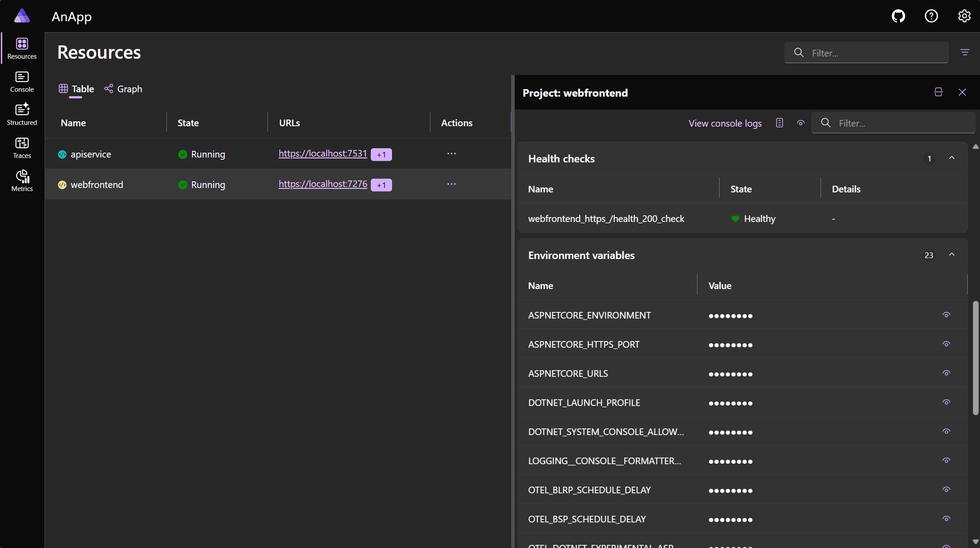Reveal the ASPNETCORE_URLS value
The image size is (980, 548).
[946, 373]
